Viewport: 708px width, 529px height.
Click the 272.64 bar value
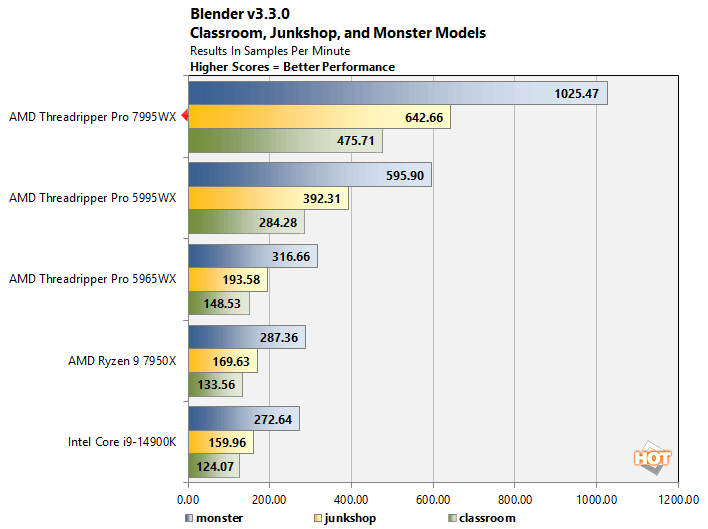tap(273, 419)
